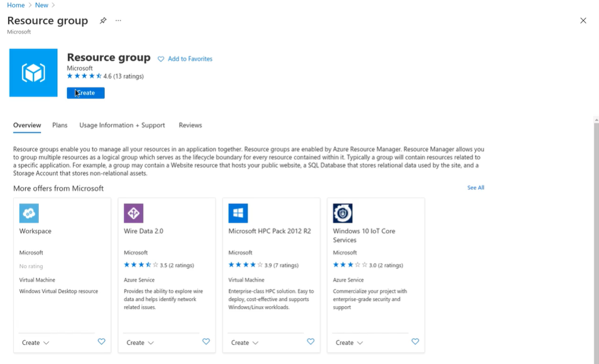Close the Resource group blade
Viewport: 599px width, 364px height.
tap(583, 21)
